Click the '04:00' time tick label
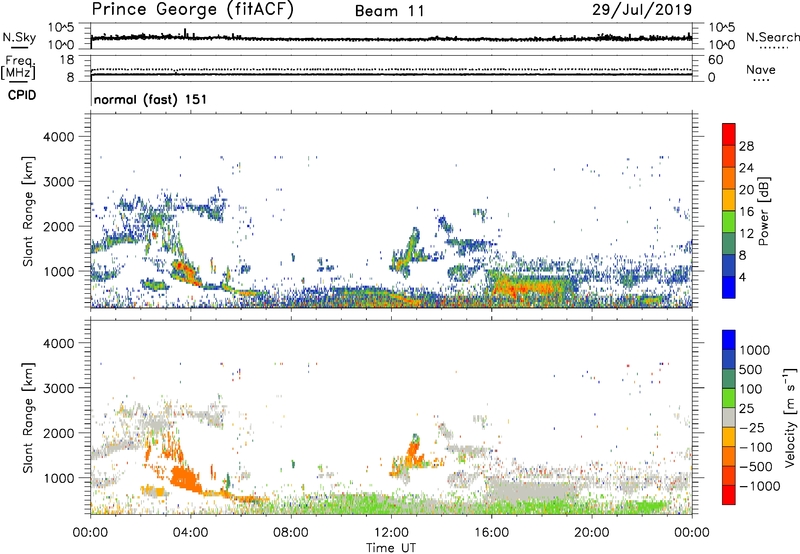The width and height of the screenshot is (800, 554). coord(190,533)
